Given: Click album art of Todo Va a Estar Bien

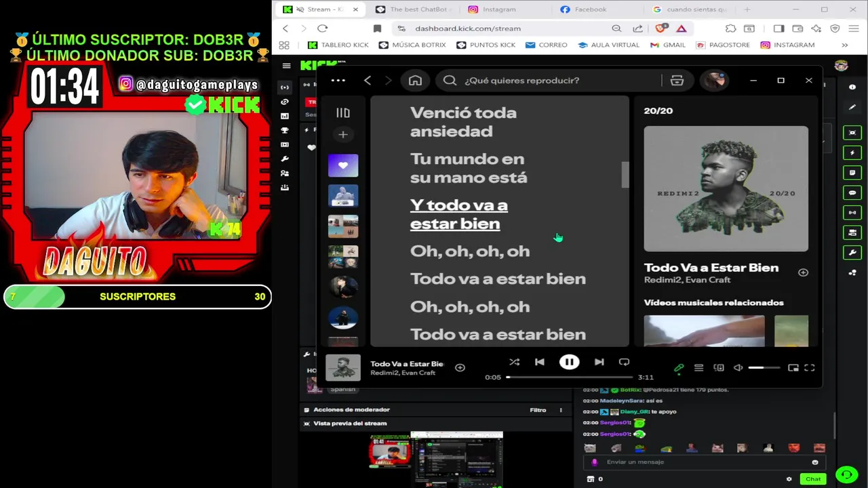Looking at the screenshot, I should (726, 189).
